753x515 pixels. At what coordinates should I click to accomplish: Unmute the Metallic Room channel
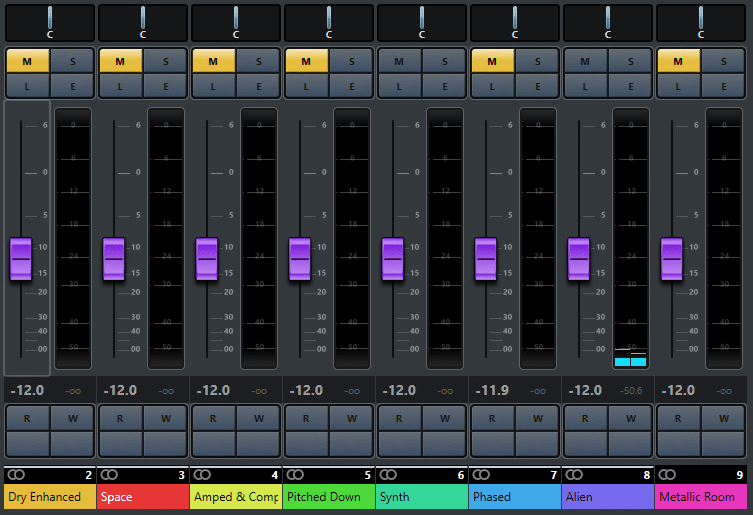coord(679,61)
